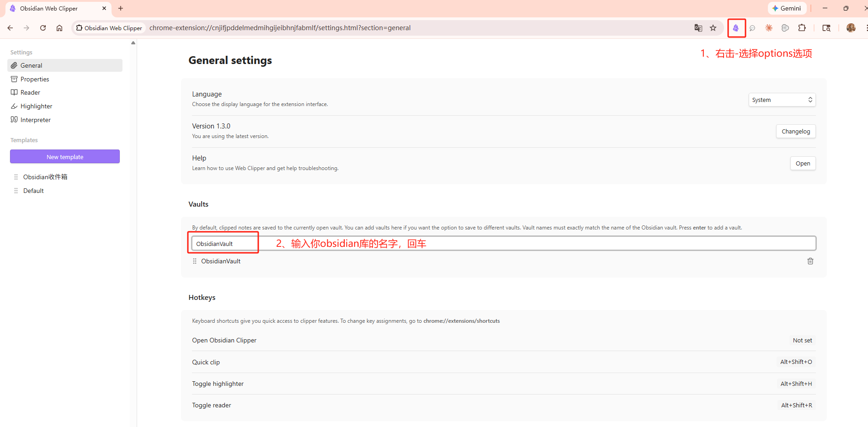Open the Language dropdown set to System

(782, 100)
